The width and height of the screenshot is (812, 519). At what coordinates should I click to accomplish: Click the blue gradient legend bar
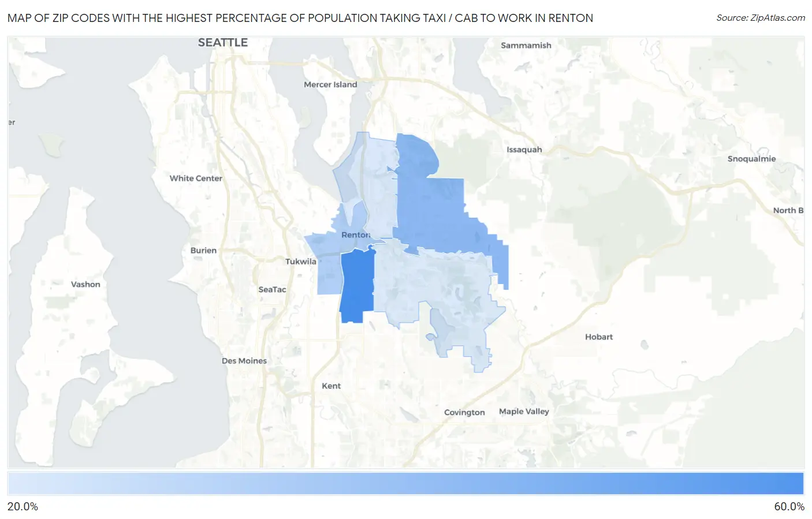(405, 484)
